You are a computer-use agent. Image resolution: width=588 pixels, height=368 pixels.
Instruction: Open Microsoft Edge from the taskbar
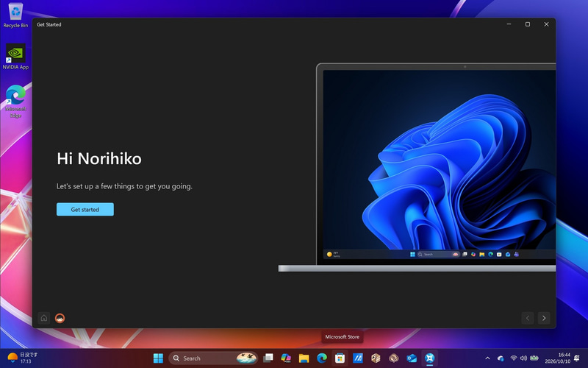click(322, 358)
